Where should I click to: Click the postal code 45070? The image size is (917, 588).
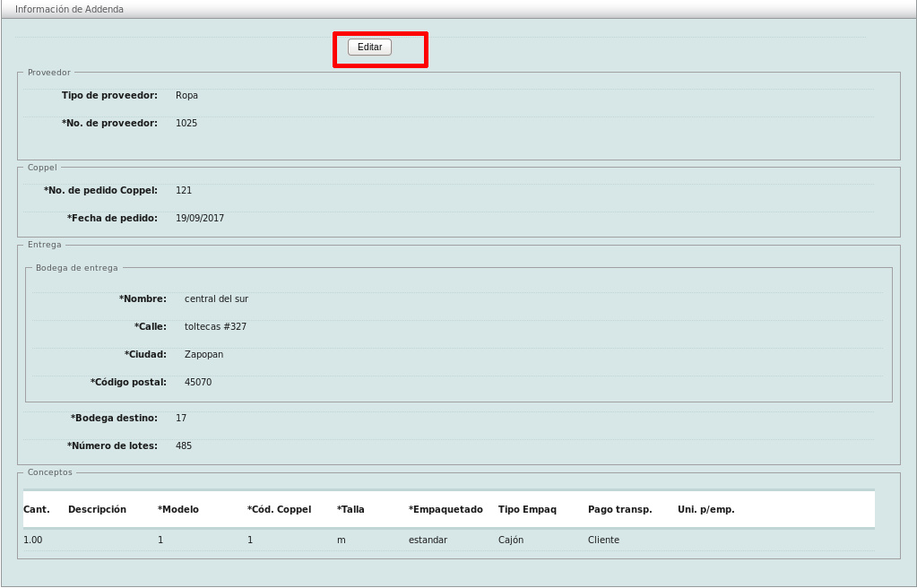[x=198, y=382]
